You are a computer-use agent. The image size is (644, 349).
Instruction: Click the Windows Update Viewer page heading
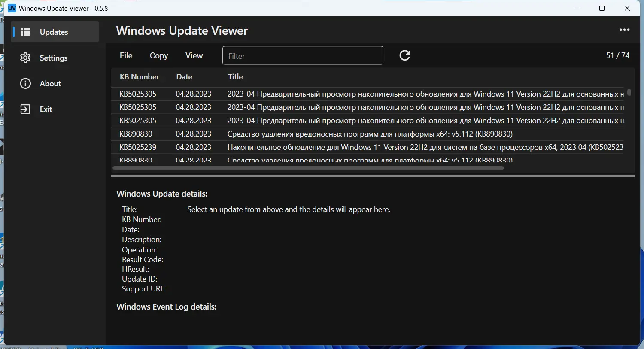click(182, 31)
